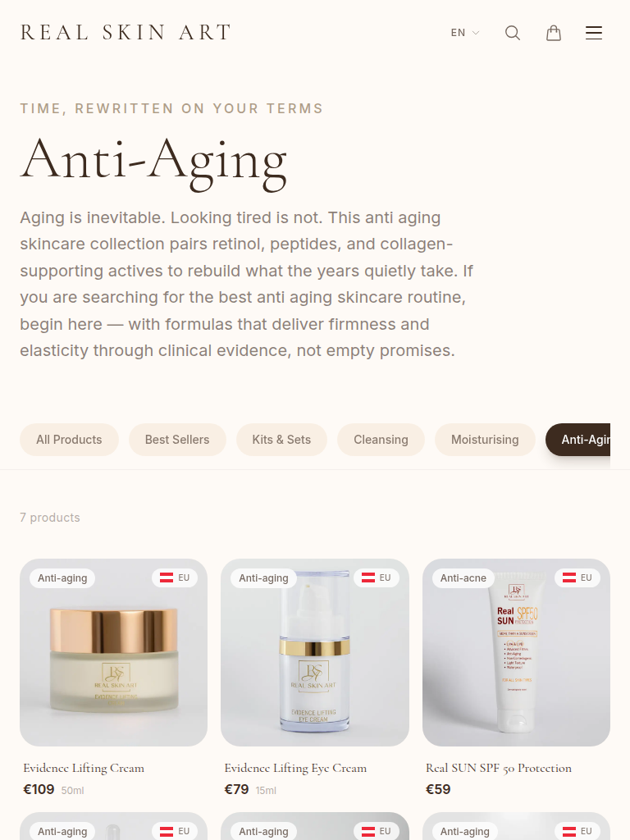Open the hamburger navigation menu

click(594, 33)
